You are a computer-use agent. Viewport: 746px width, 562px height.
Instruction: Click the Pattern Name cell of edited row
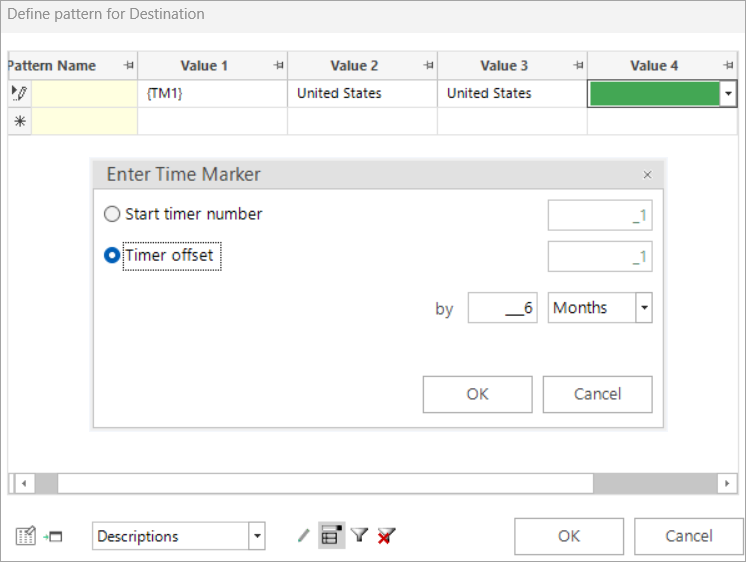pos(84,93)
